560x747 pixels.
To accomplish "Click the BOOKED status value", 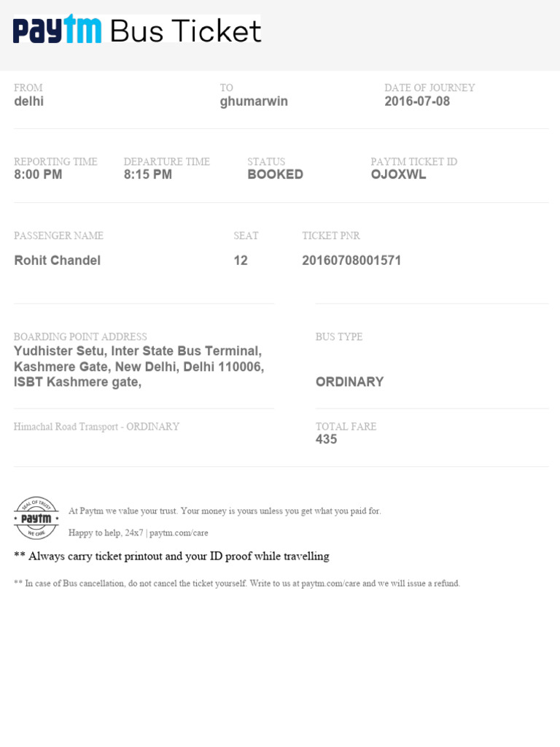I will pos(275,174).
